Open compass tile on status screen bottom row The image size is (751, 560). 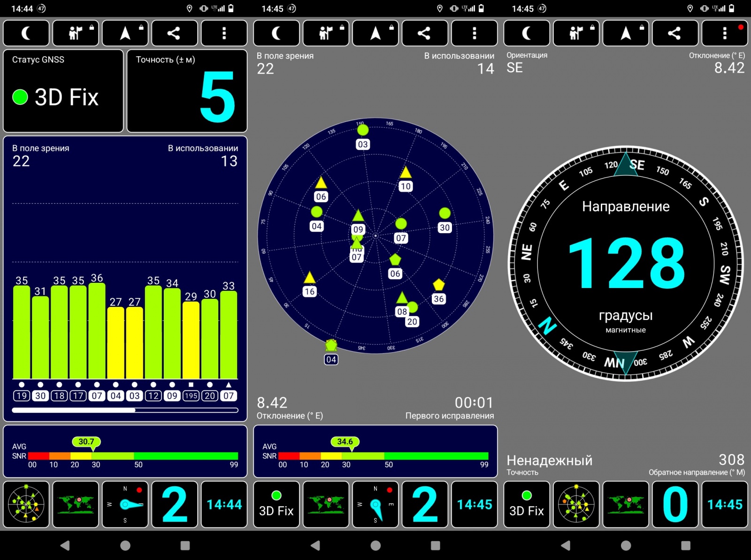[x=125, y=504]
